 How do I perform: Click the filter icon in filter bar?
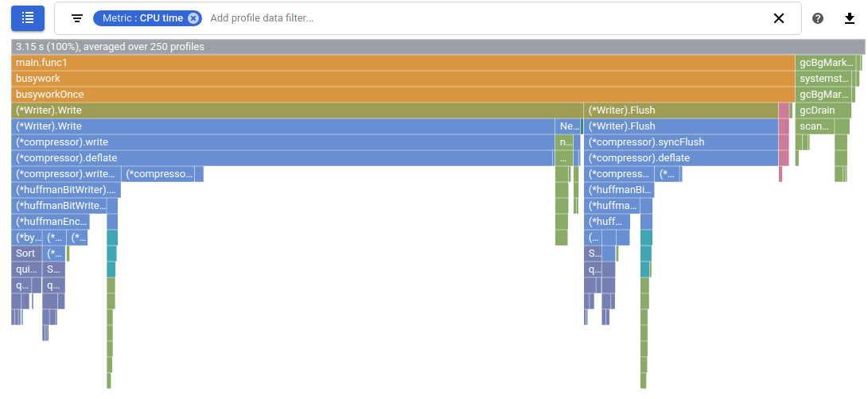(x=77, y=18)
